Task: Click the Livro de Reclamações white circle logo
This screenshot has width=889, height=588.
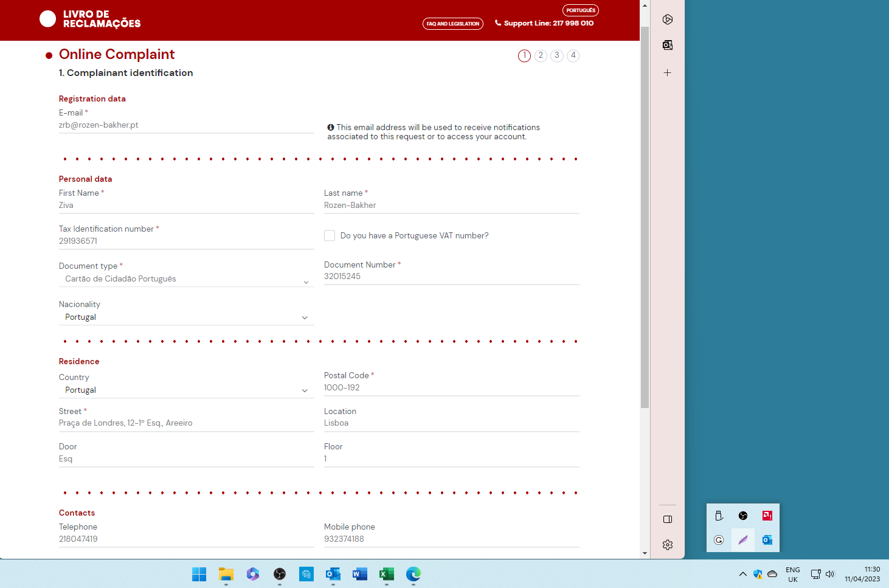Action: pyautogui.click(x=47, y=19)
